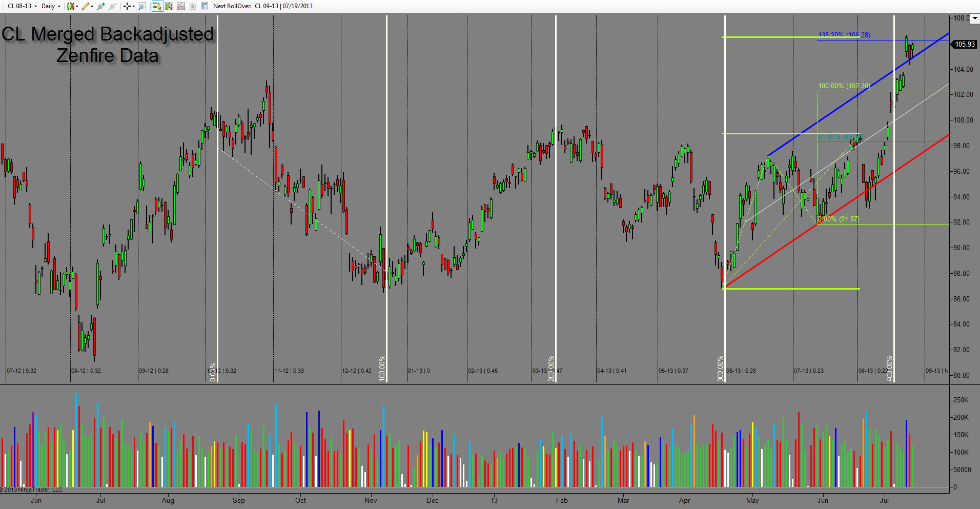Image resolution: width=980 pixels, height=509 pixels.
Task: Click the 104.00 price axis label
Action: click(963, 69)
